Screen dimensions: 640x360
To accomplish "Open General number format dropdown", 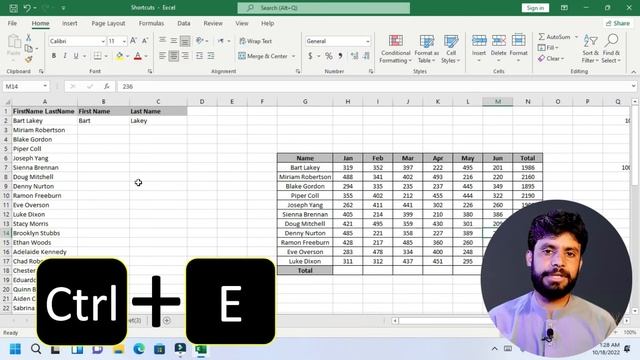I will pos(367,41).
